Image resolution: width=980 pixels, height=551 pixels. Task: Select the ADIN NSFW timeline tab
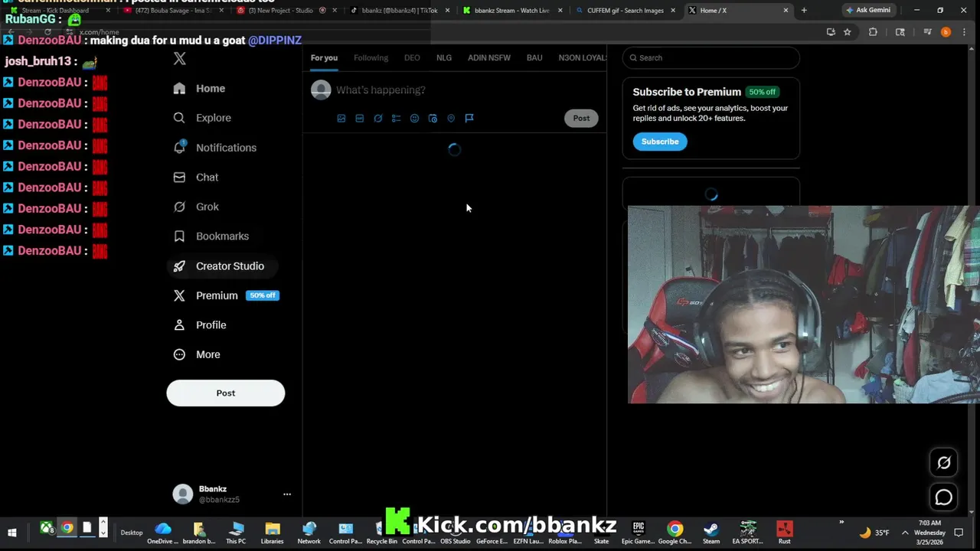(489, 57)
